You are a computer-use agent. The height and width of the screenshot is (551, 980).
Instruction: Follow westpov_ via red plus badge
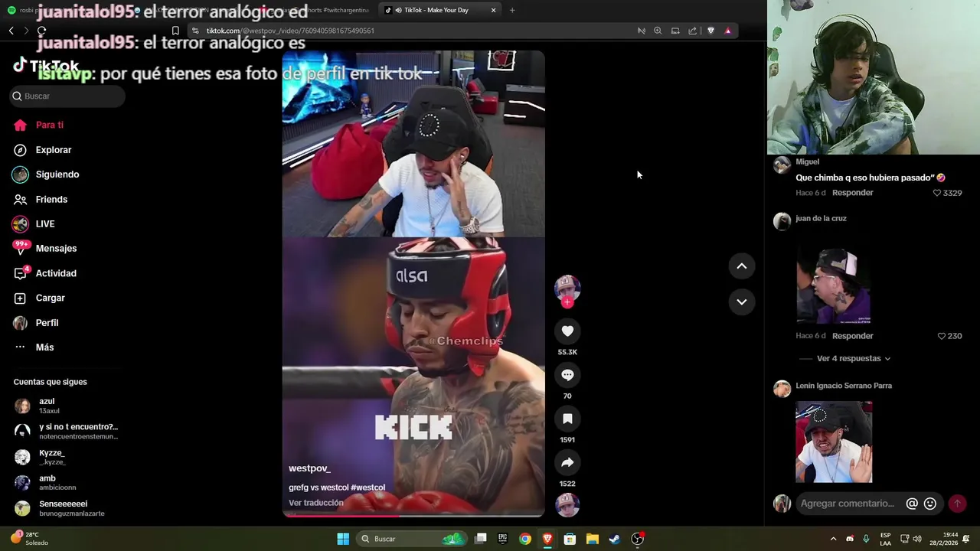(567, 302)
